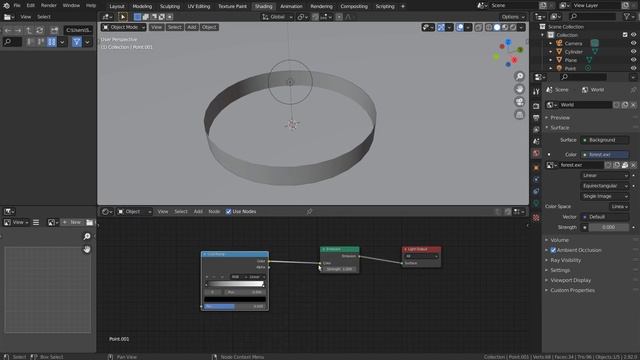
Task: Open the Single Image source dropdown
Action: click(x=604, y=196)
